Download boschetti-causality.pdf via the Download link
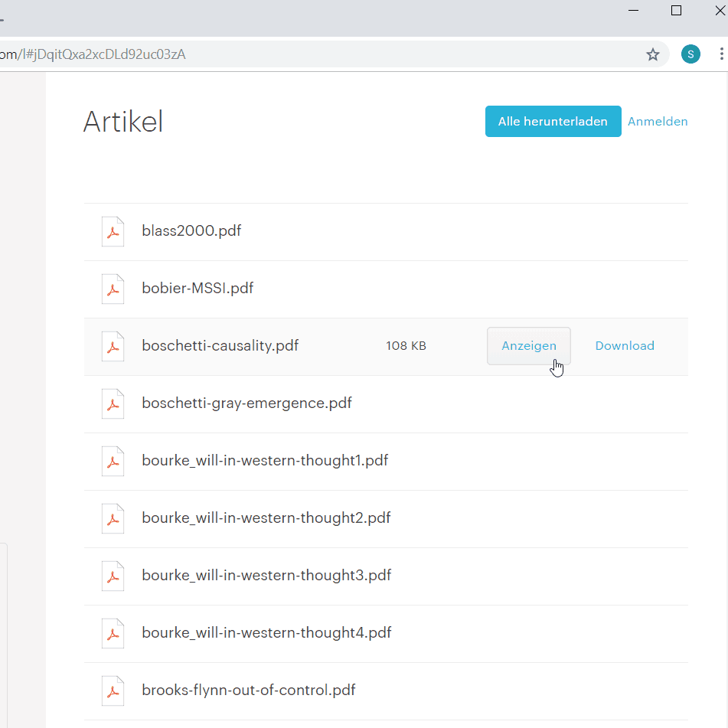 (x=625, y=346)
